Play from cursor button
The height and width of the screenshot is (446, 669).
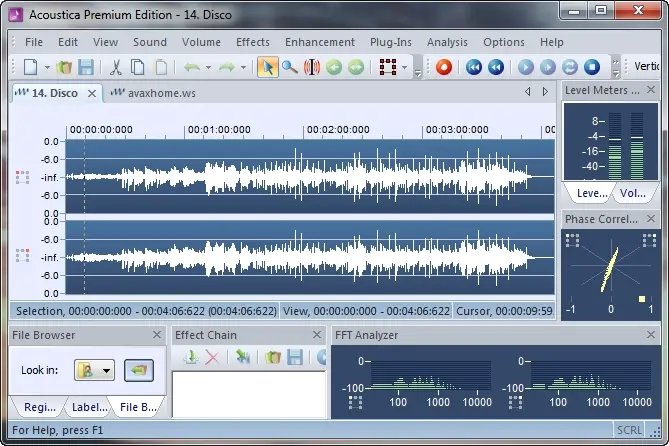548,67
